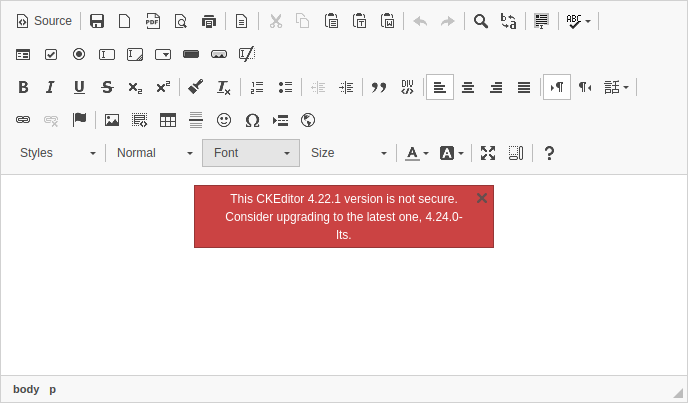Open the Replace tool
This screenshot has height=403, width=688.
pyautogui.click(x=509, y=21)
